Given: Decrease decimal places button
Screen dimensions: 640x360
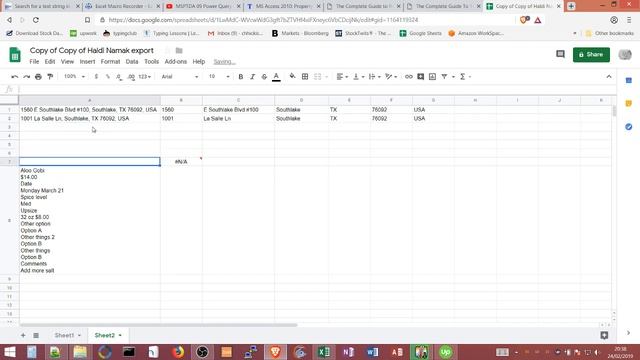Looking at the screenshot, I should [x=119, y=77].
